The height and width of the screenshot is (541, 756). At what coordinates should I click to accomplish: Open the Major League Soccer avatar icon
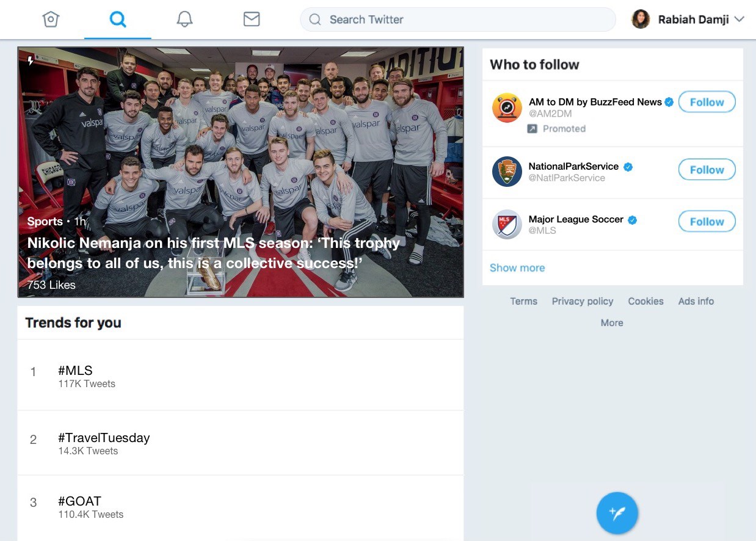point(507,224)
